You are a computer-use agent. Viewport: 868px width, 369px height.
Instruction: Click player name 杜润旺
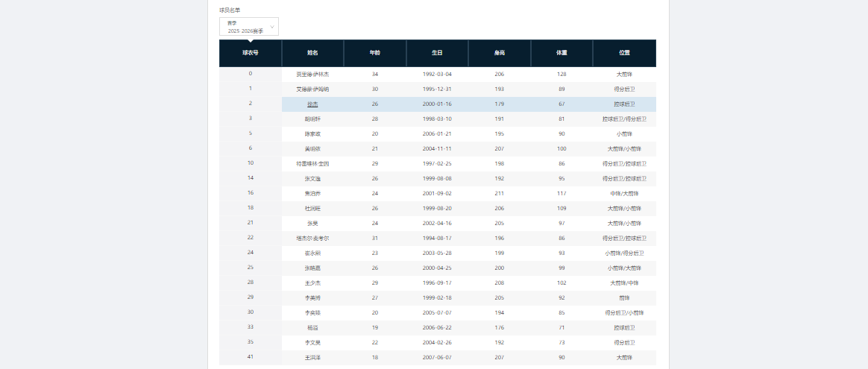pyautogui.click(x=312, y=209)
